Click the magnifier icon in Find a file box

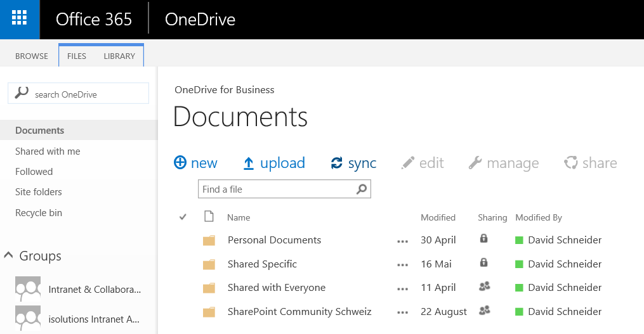362,189
